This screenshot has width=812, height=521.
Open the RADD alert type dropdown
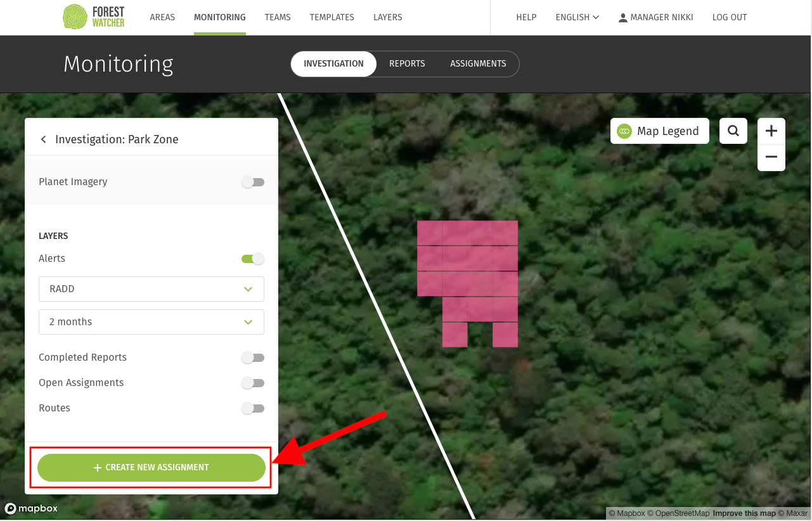(x=151, y=289)
